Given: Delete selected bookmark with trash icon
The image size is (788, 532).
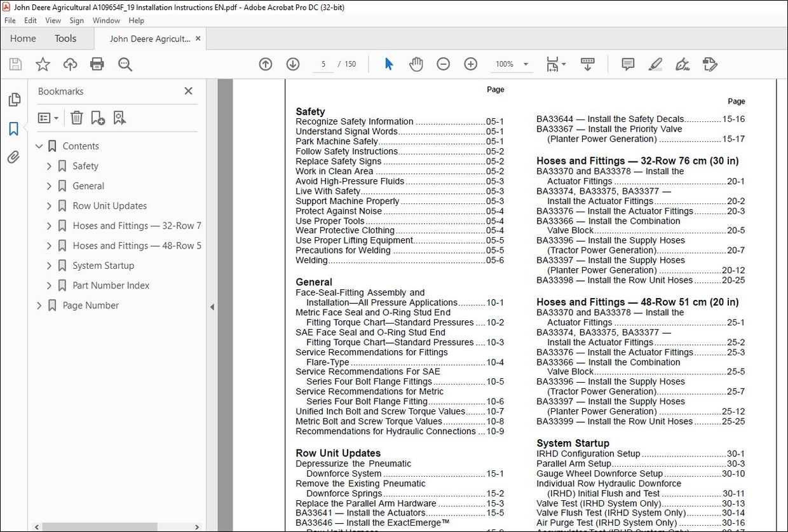Looking at the screenshot, I should coord(76,117).
